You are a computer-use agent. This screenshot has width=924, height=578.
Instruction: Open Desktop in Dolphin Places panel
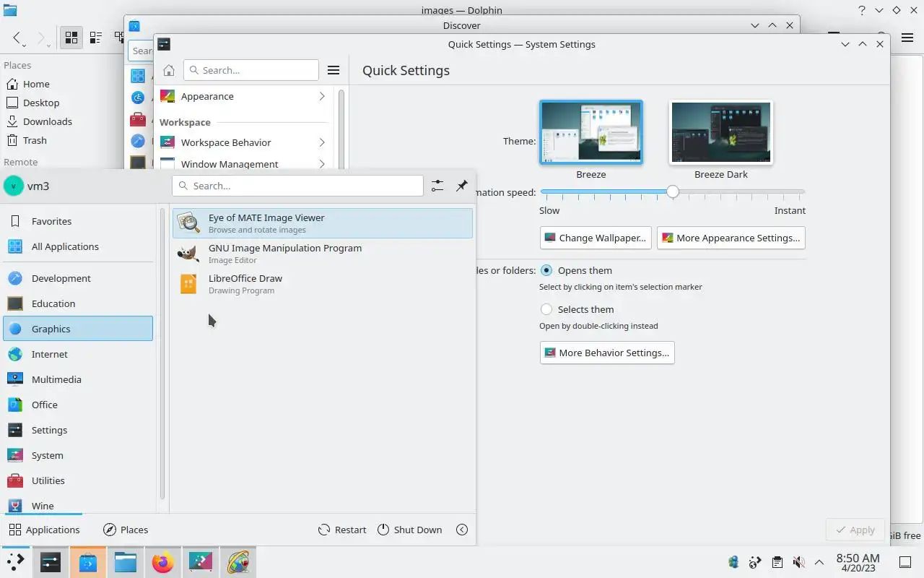[x=33, y=103]
